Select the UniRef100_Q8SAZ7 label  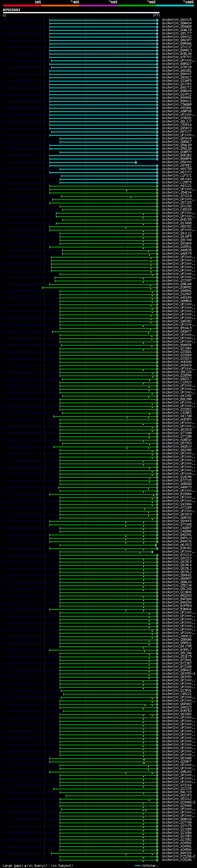177,78
